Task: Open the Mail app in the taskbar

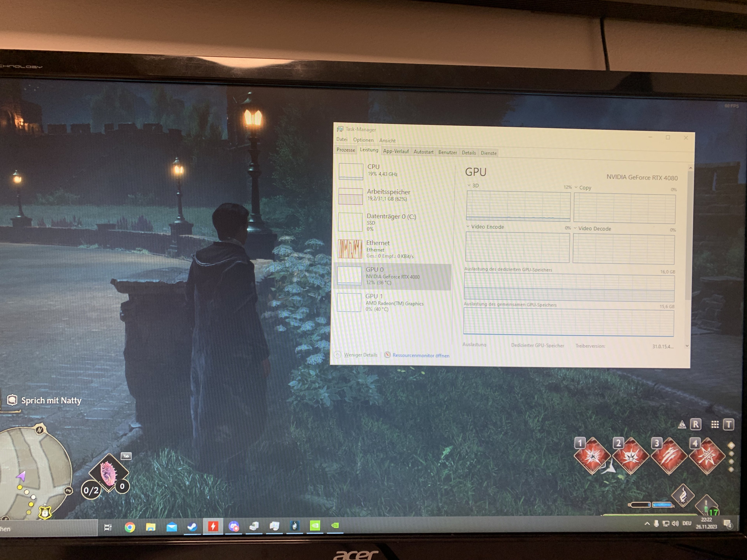Action: (172, 527)
